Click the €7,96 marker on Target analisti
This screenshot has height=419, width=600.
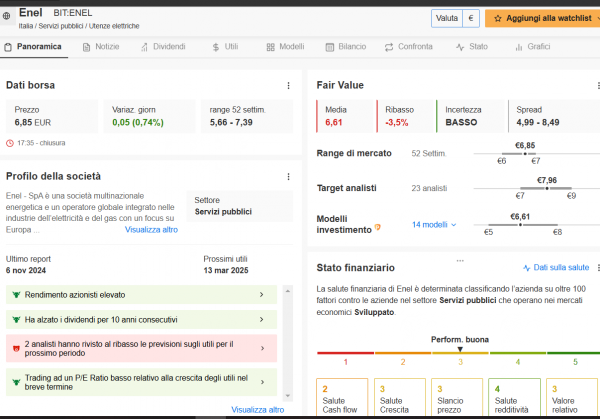[x=547, y=188]
